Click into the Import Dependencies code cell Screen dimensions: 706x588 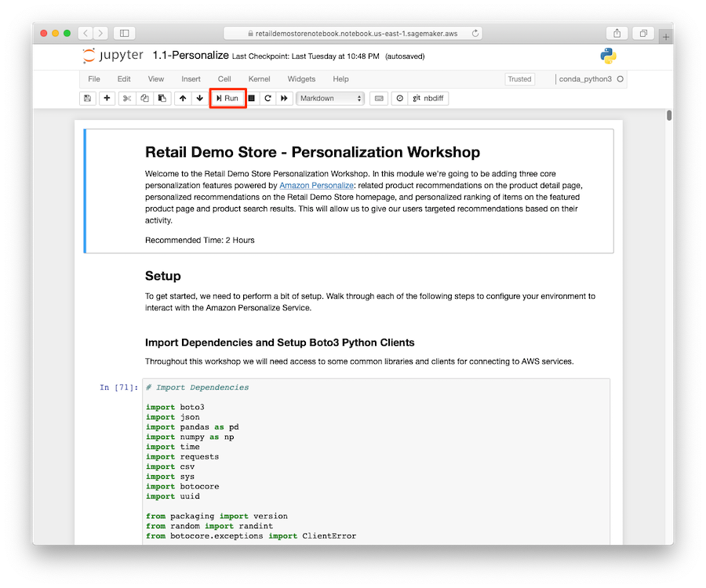[376, 461]
